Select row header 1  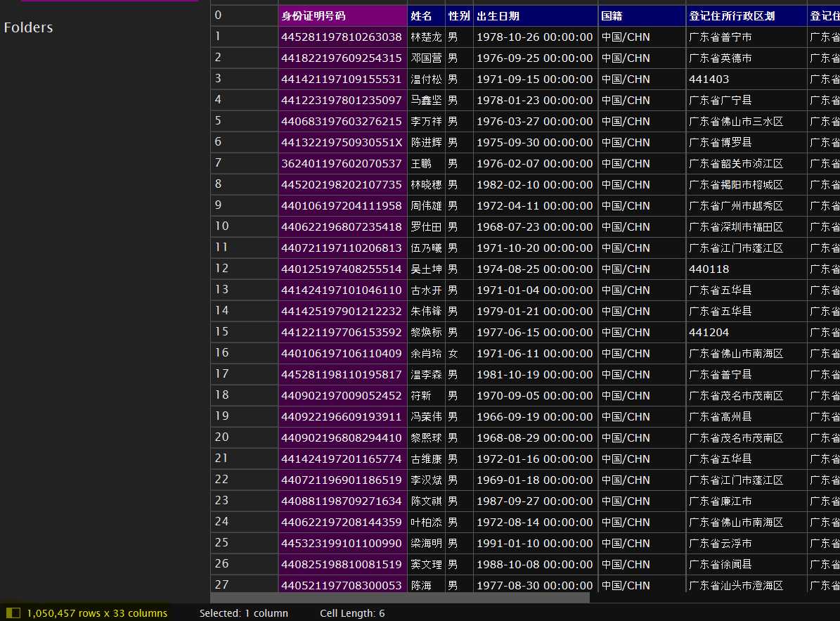[245, 37]
